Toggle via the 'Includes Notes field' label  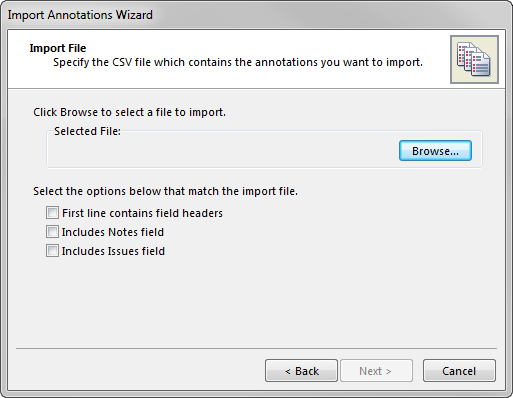tap(113, 232)
